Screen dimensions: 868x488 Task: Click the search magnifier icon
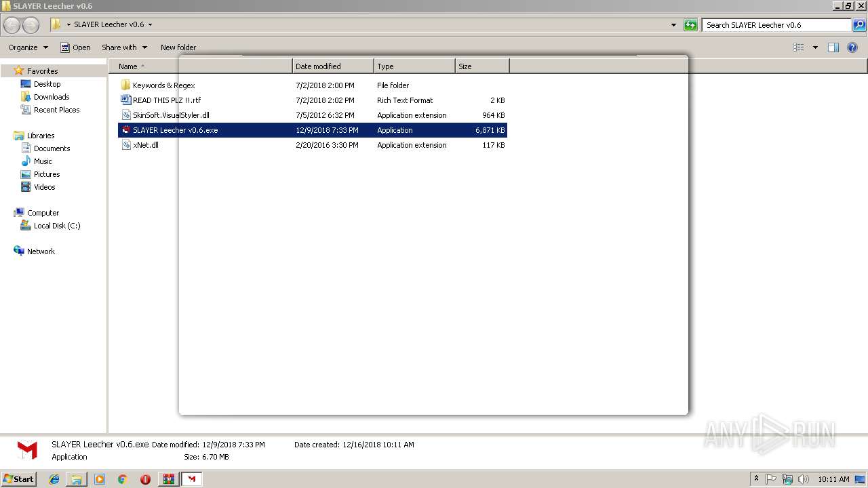click(x=859, y=25)
